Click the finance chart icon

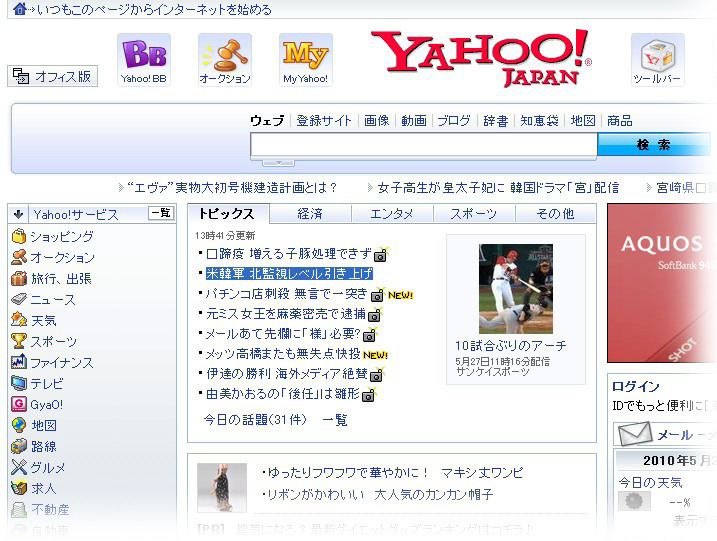coord(19,362)
